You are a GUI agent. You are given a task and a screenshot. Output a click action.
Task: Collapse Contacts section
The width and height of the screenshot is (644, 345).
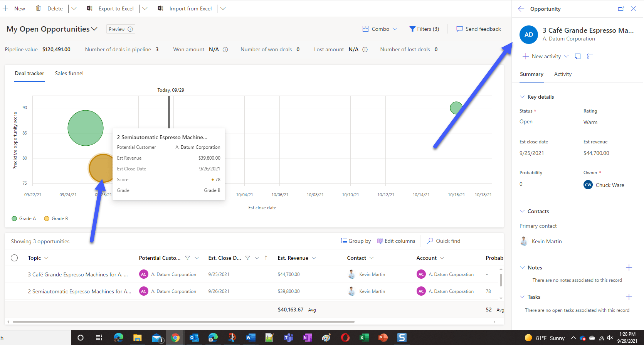point(522,211)
